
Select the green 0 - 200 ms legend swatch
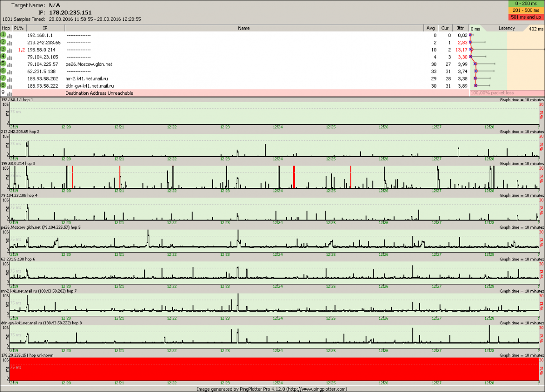(x=526, y=4)
